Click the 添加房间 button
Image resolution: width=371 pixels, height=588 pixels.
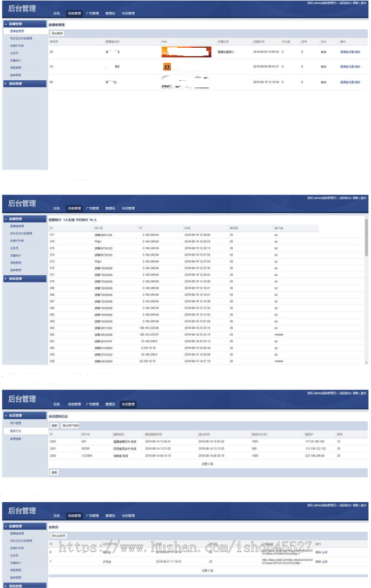point(57,34)
